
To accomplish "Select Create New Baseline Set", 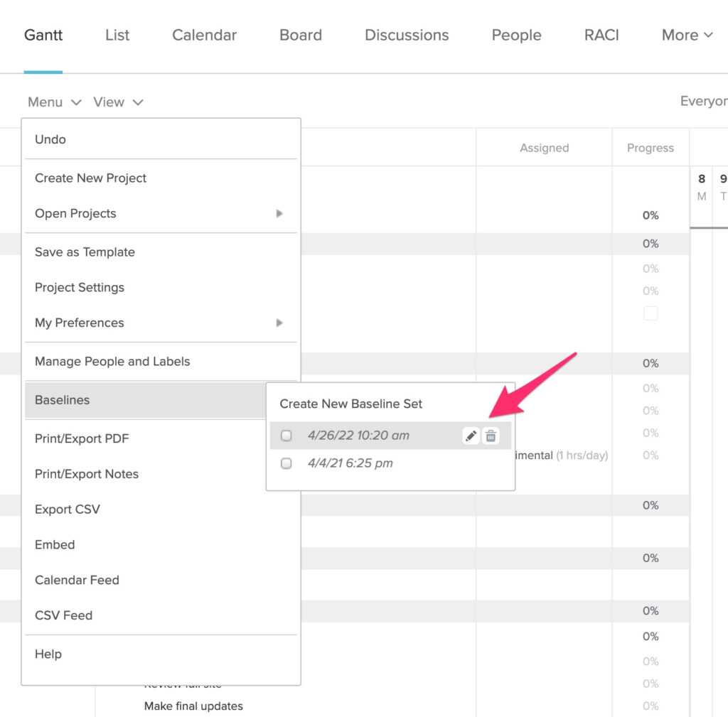I will 351,404.
